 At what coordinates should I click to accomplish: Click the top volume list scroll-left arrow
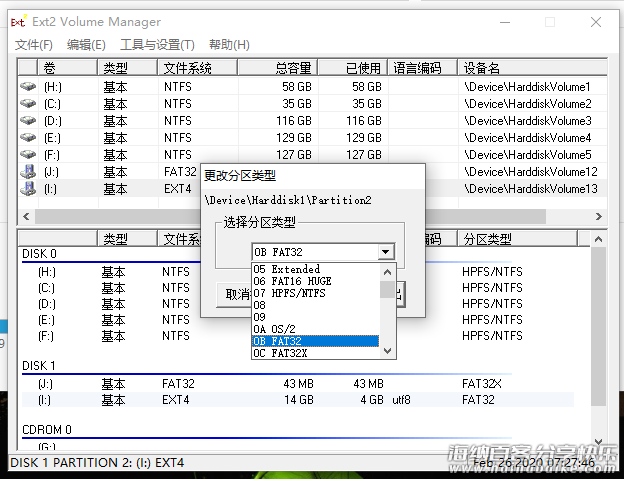[26, 216]
